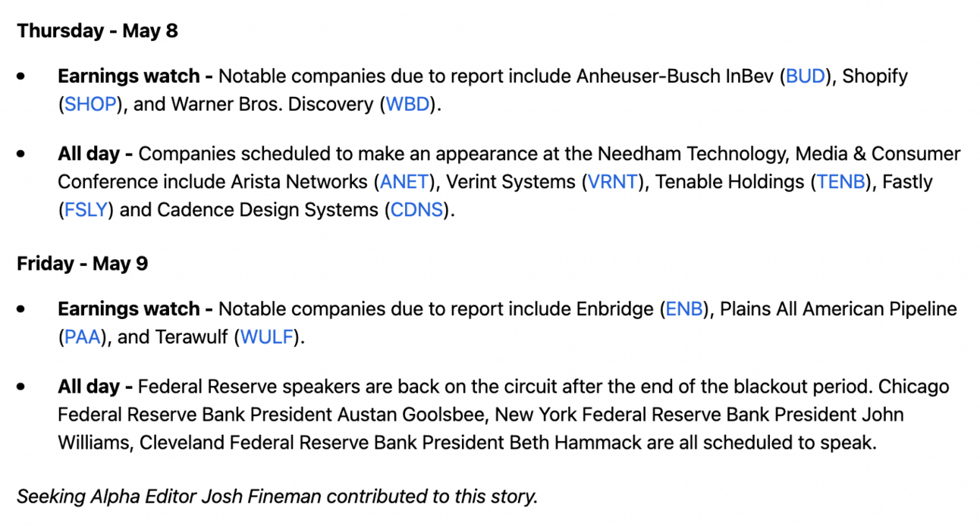The width and height of the screenshot is (980, 526).
Task: Click Friday's Earnings watch label
Action: (129, 309)
